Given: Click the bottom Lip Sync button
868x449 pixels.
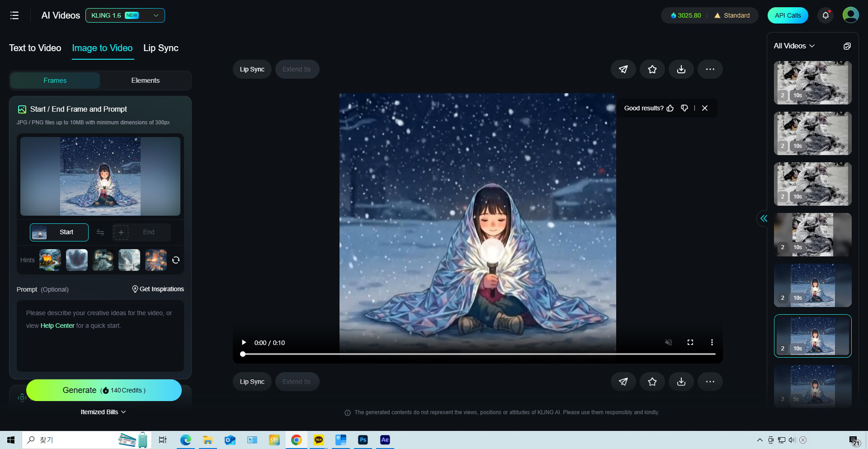Looking at the screenshot, I should click(x=252, y=382).
